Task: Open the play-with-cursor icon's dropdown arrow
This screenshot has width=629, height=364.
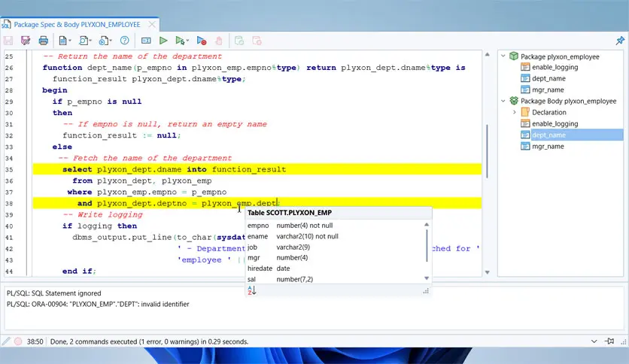Action: [x=187, y=41]
